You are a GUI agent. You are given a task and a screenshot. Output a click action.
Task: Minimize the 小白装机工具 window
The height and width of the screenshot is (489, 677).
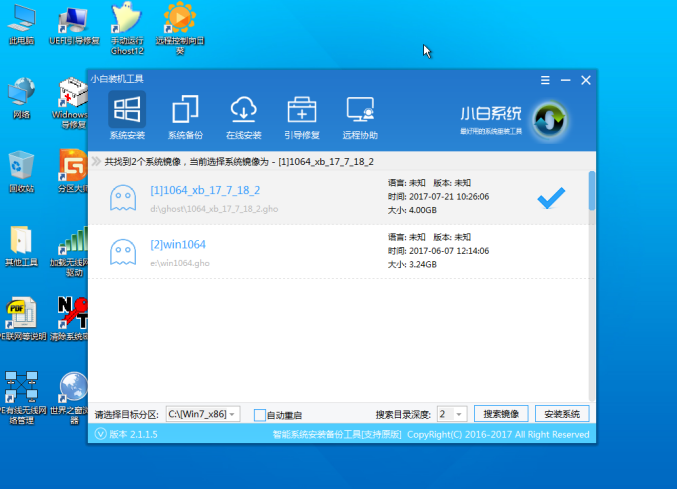tap(565, 80)
